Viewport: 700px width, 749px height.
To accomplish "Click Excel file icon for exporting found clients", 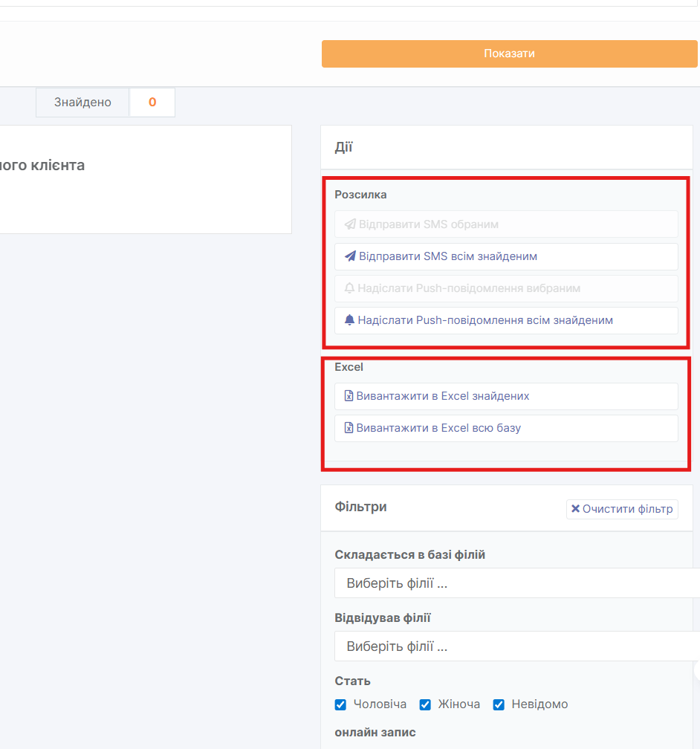I will point(349,396).
